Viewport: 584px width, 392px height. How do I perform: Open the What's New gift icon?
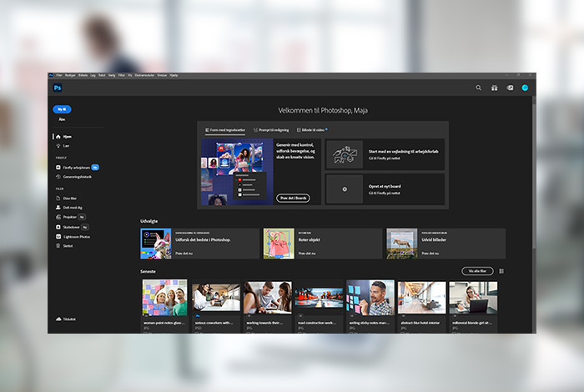tap(494, 88)
